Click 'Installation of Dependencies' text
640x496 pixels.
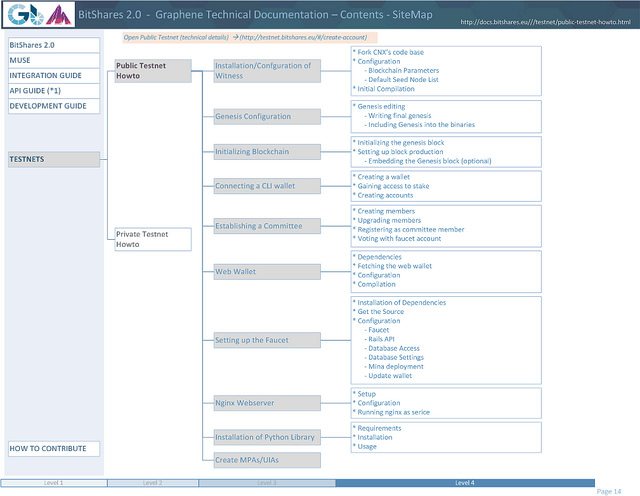(402, 302)
